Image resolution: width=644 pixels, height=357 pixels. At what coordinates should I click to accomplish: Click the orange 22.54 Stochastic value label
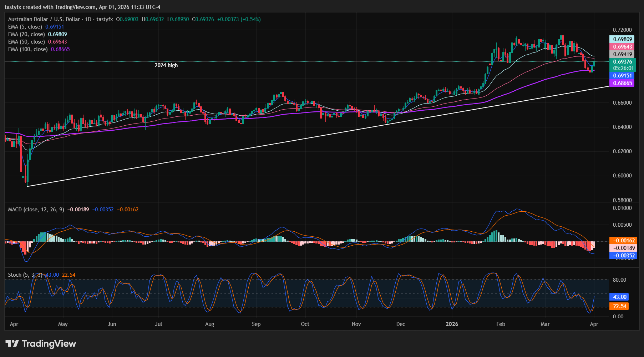click(620, 306)
